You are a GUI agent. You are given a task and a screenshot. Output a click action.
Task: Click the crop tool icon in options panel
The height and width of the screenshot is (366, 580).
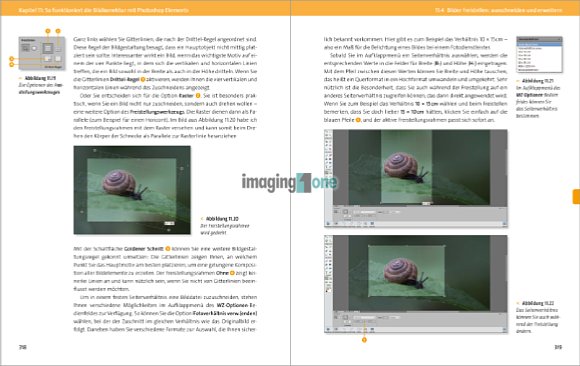coord(26,48)
